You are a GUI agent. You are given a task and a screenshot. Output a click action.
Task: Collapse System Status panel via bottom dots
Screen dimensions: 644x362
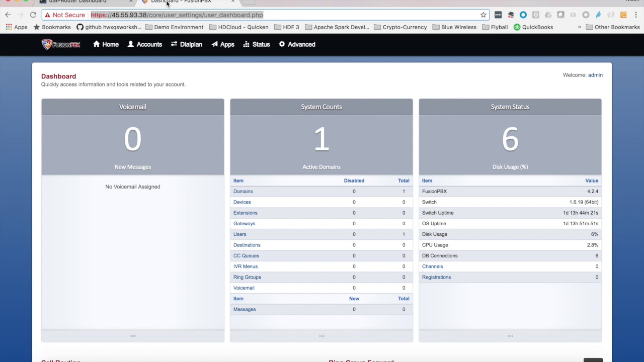[x=510, y=336]
